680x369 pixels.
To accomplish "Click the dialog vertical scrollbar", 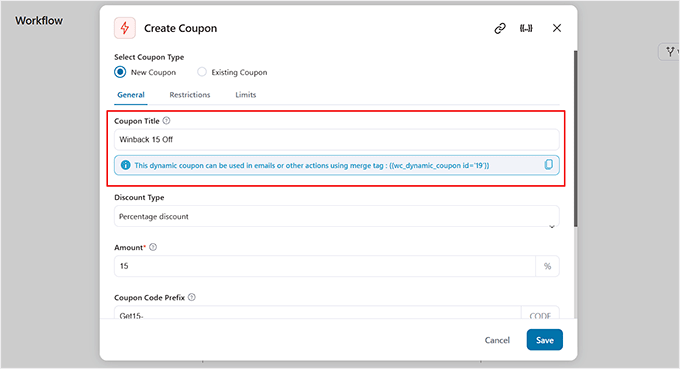I will (x=575, y=139).
